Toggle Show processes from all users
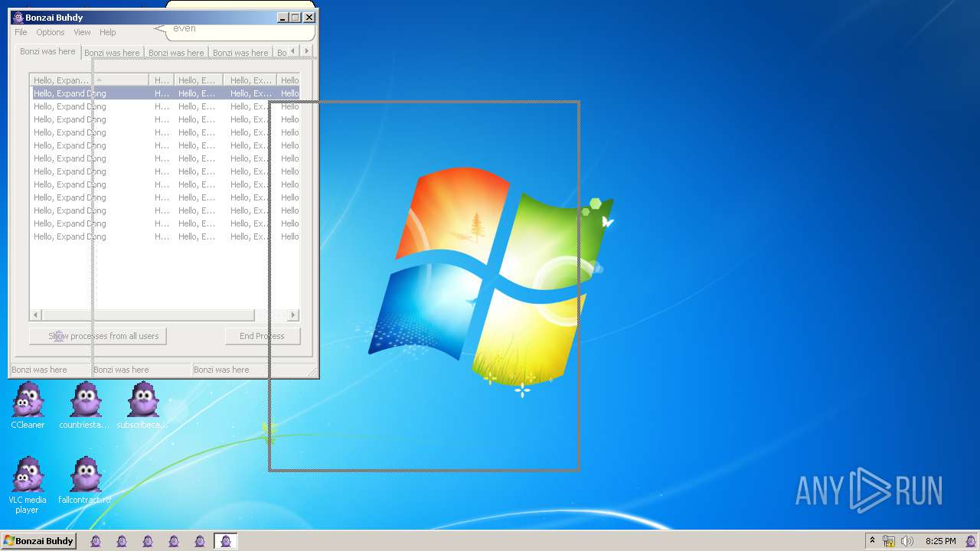980x551 pixels. coord(98,336)
